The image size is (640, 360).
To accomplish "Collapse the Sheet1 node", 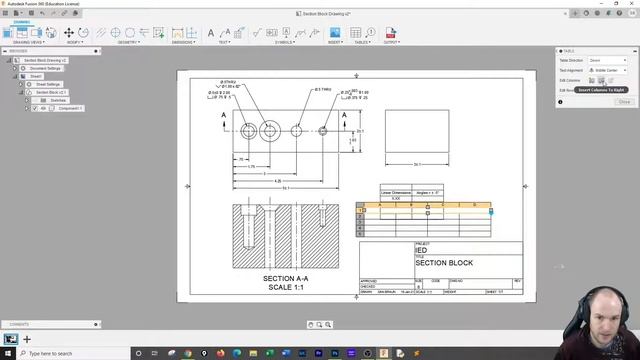I will click(x=15, y=76).
